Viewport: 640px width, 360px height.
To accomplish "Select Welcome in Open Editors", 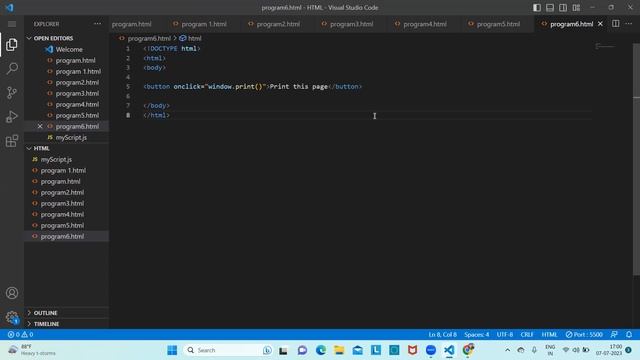I will pyautogui.click(x=66, y=49).
